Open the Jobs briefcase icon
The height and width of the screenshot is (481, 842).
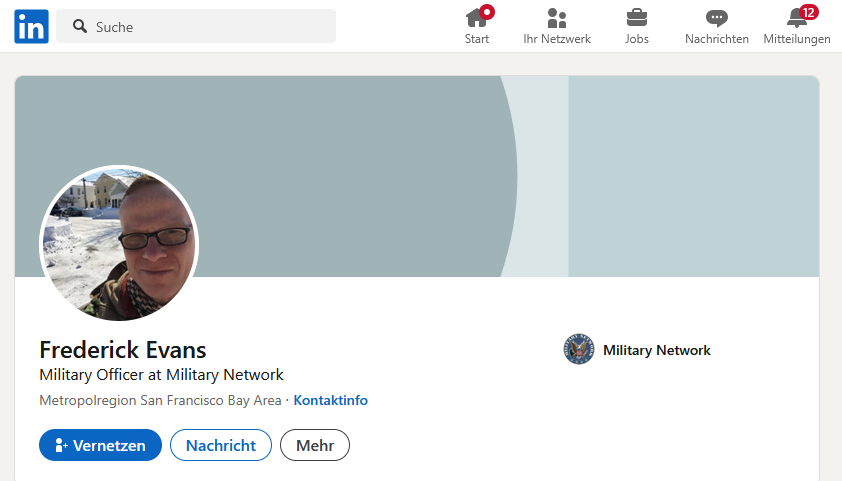[637, 18]
